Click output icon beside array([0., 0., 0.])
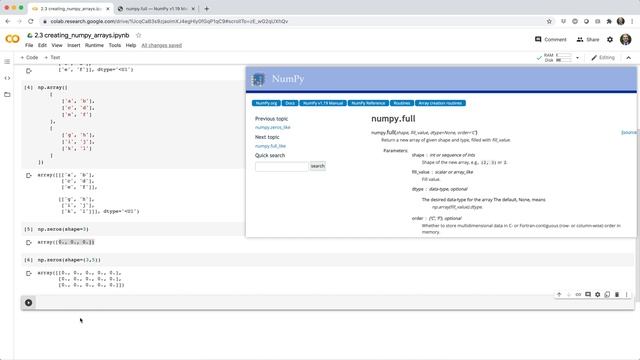 tap(29, 242)
